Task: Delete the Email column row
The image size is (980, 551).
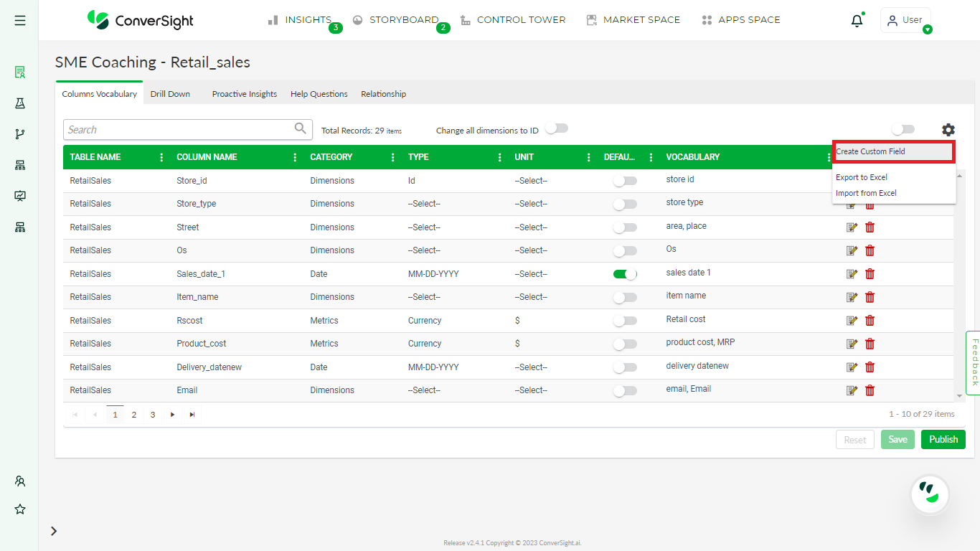Action: coord(870,390)
